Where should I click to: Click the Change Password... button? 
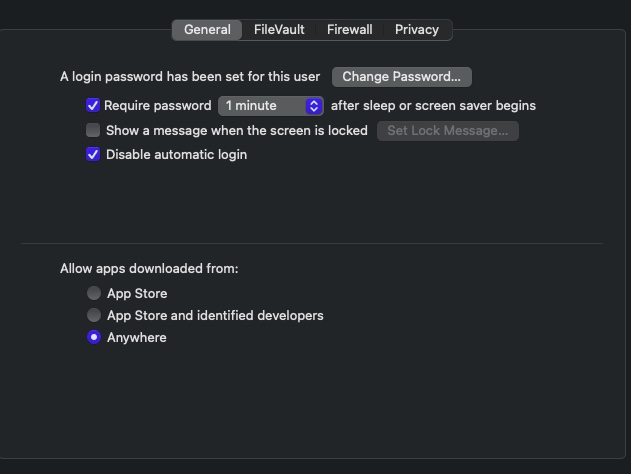(x=401, y=77)
